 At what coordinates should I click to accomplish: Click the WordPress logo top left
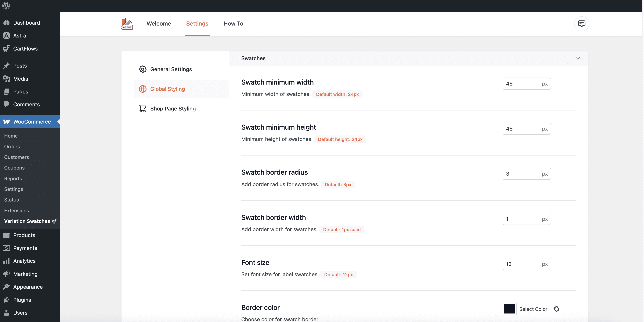point(6,5)
